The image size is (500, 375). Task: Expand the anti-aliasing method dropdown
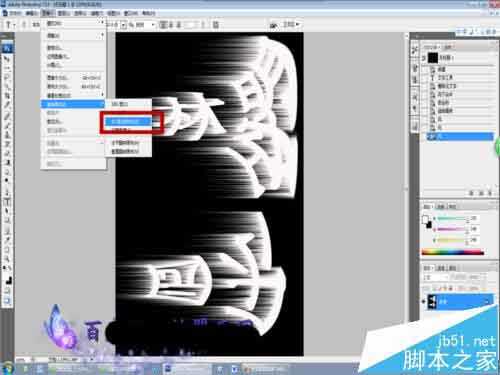click(144, 25)
